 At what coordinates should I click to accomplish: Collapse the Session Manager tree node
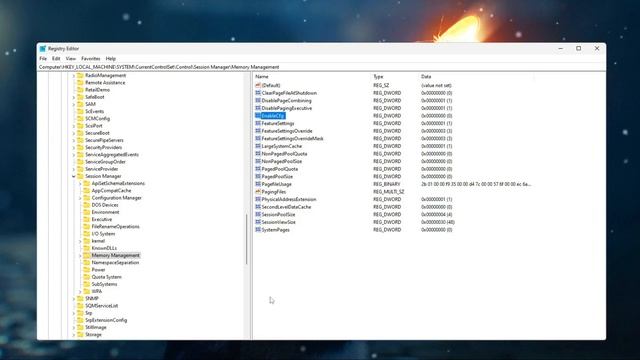pyautogui.click(x=74, y=176)
